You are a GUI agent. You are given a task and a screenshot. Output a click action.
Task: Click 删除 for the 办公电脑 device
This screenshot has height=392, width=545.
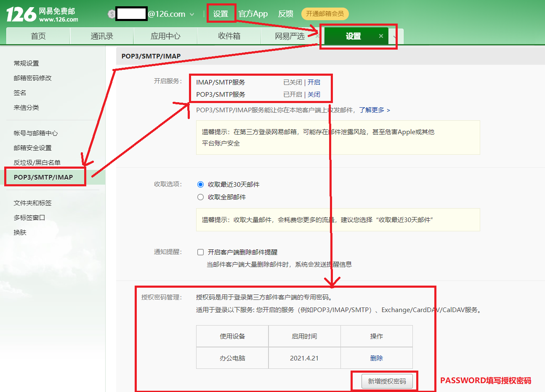(x=377, y=358)
